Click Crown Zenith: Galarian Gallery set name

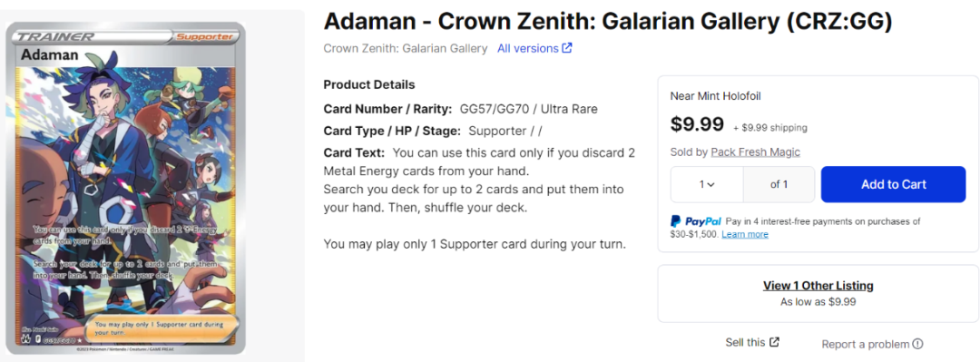pos(406,48)
